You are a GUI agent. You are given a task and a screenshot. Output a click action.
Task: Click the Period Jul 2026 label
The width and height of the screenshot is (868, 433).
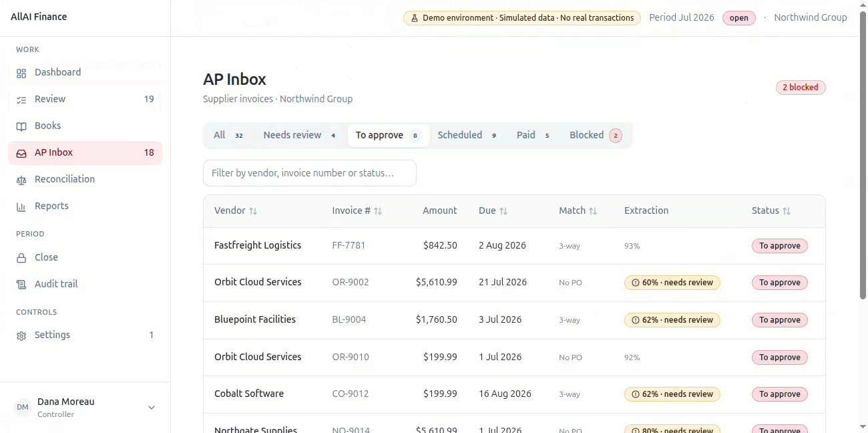coord(682,17)
